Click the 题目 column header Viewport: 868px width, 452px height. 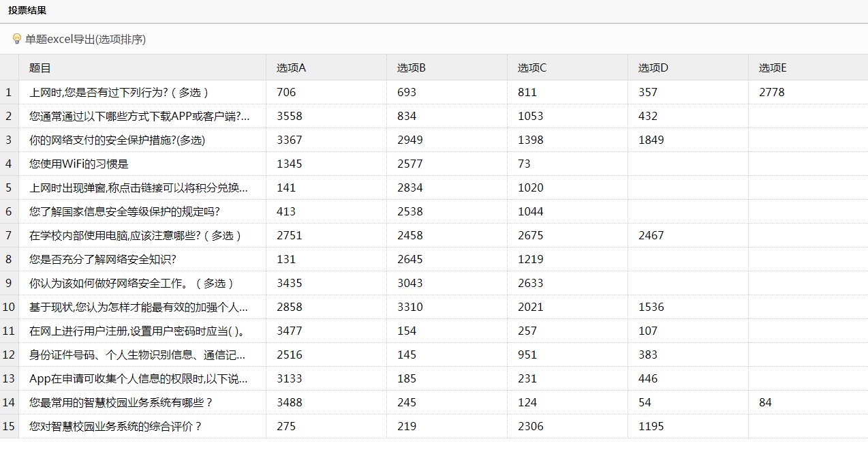click(x=40, y=68)
